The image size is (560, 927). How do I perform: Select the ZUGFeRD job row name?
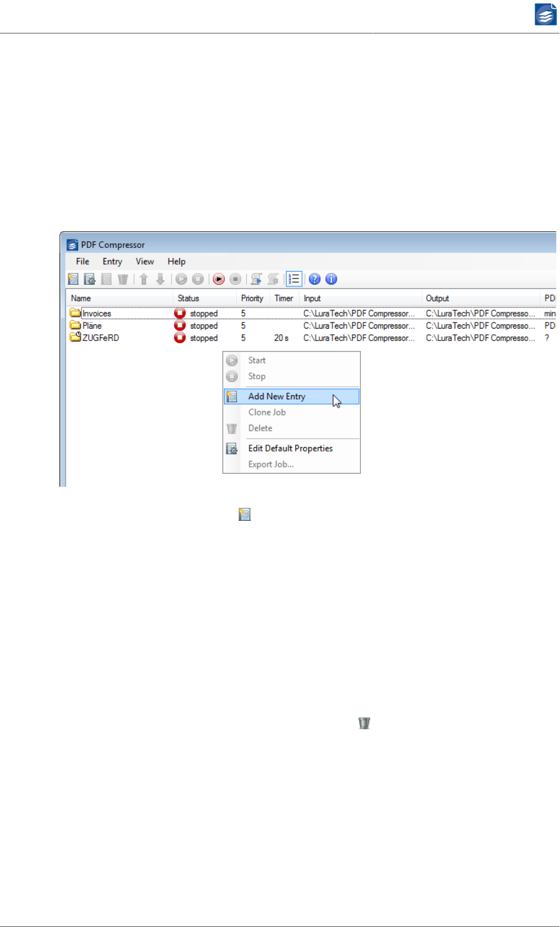[100, 338]
